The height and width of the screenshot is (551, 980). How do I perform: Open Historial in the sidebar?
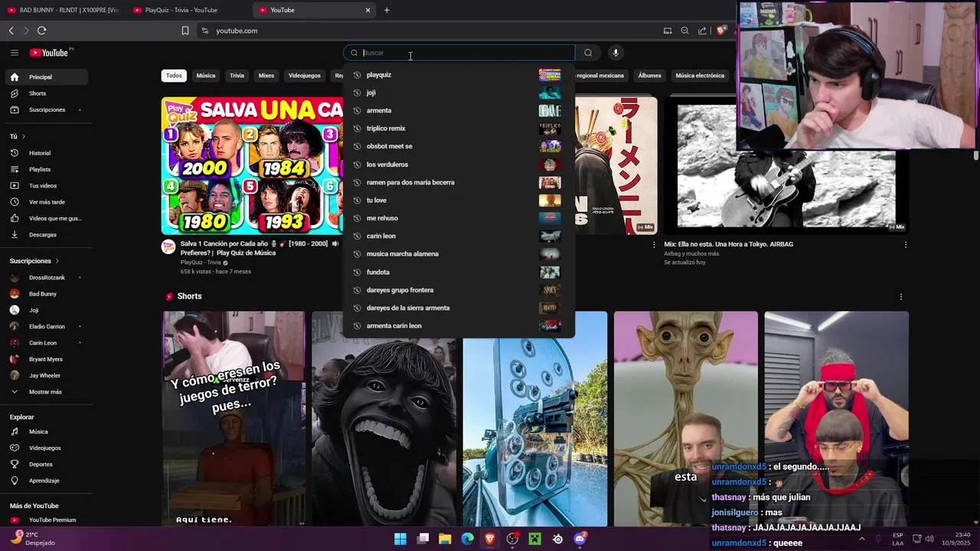point(45,153)
